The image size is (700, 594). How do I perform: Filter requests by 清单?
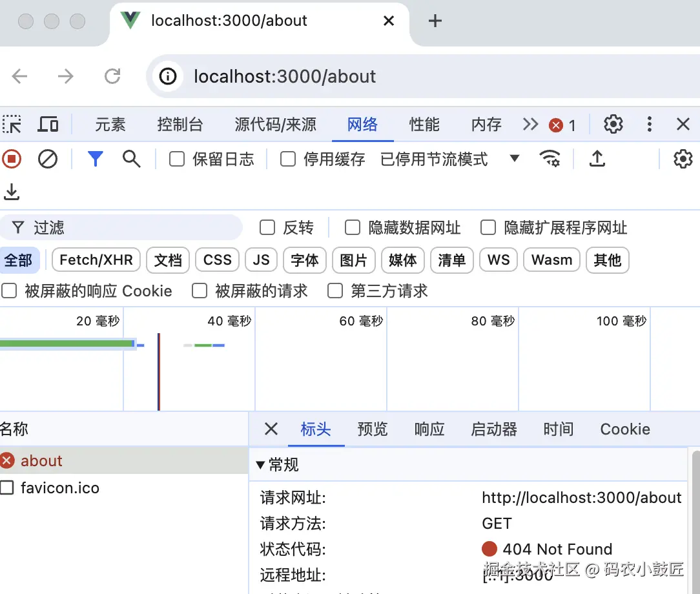[x=452, y=260]
